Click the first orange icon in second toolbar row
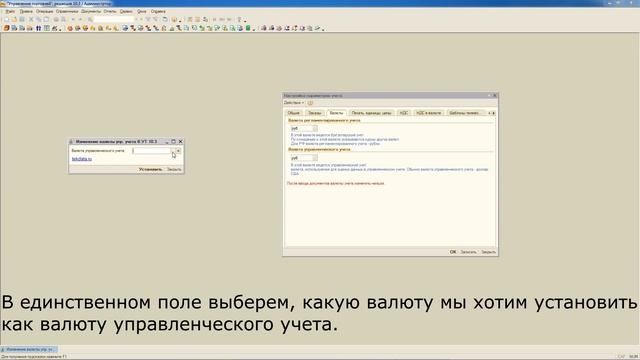Image resolution: width=640 pixels, height=360 pixels. pyautogui.click(x=7, y=28)
